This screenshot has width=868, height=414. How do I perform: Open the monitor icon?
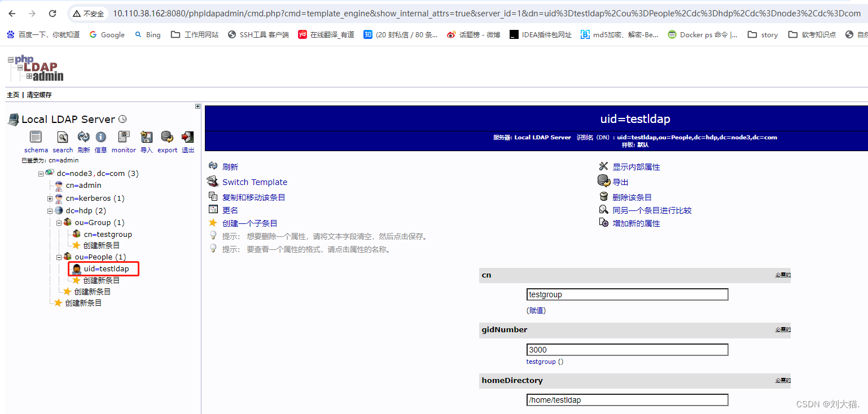point(124,137)
